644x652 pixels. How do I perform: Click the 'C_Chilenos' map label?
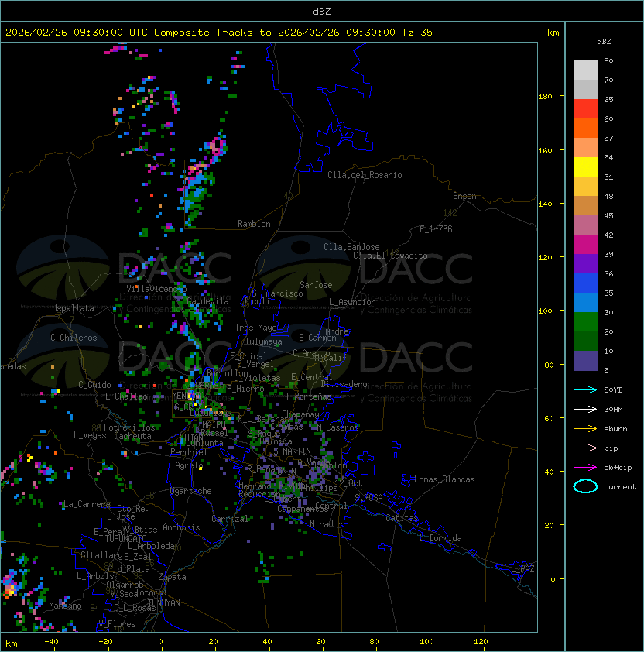[74, 338]
